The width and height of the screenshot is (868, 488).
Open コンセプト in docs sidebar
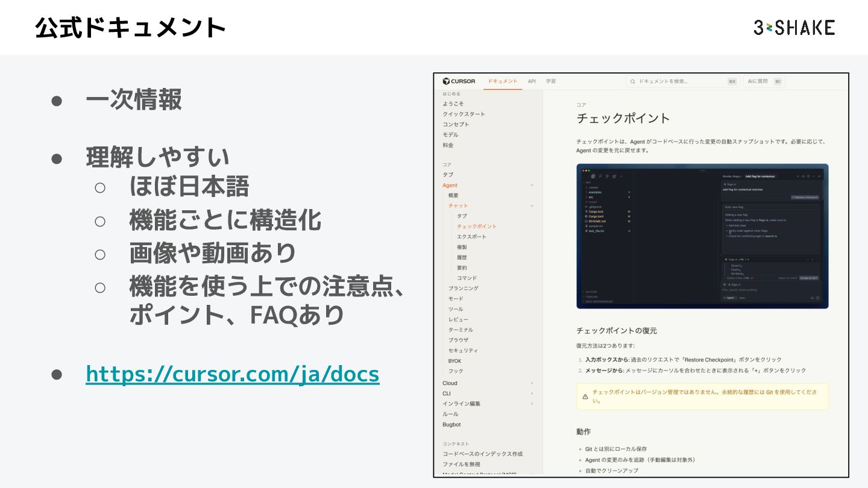pyautogui.click(x=456, y=124)
